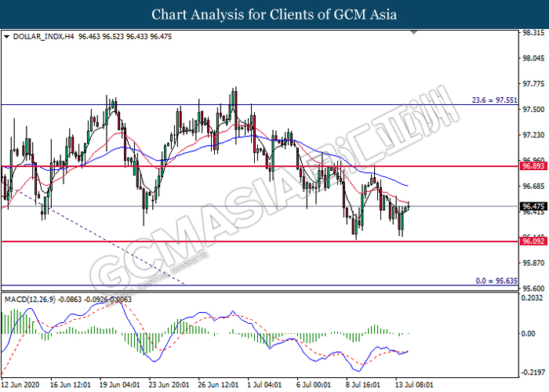The height and width of the screenshot is (392, 549).
Task: Click the 97.230 price axis label
Action: pos(533,135)
